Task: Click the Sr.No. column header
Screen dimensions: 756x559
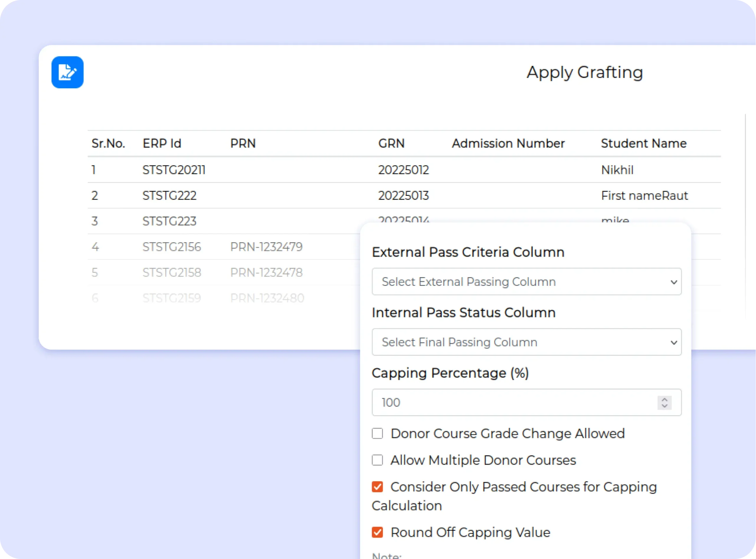Action: pos(108,144)
